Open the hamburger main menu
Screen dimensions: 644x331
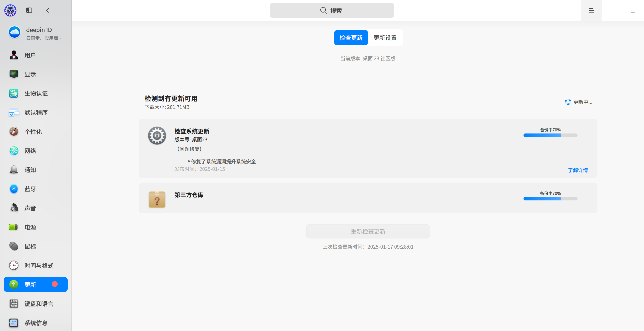[591, 11]
